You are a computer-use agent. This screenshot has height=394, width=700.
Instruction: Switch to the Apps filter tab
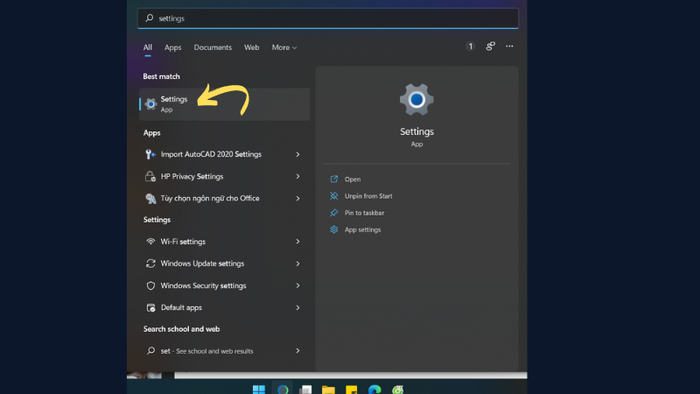pyautogui.click(x=173, y=47)
